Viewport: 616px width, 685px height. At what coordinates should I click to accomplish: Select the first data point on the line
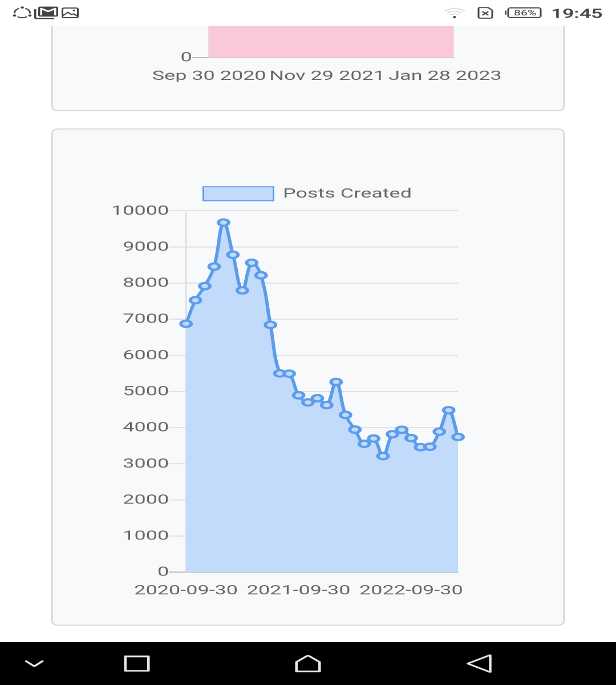pos(186,324)
